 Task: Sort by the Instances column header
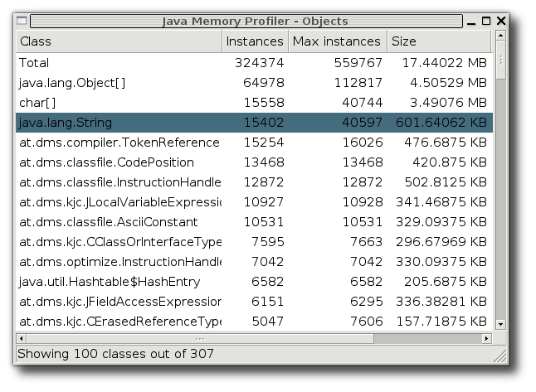255,41
